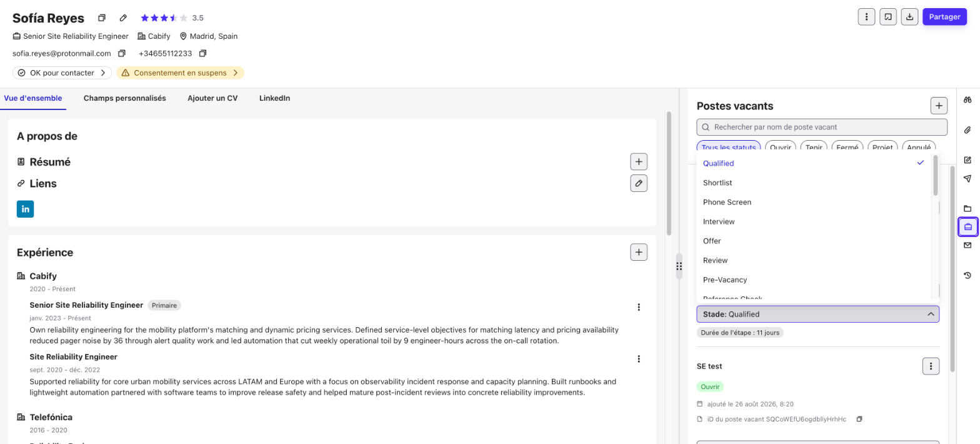Open the chat bubble icon beside download

pos(887,17)
